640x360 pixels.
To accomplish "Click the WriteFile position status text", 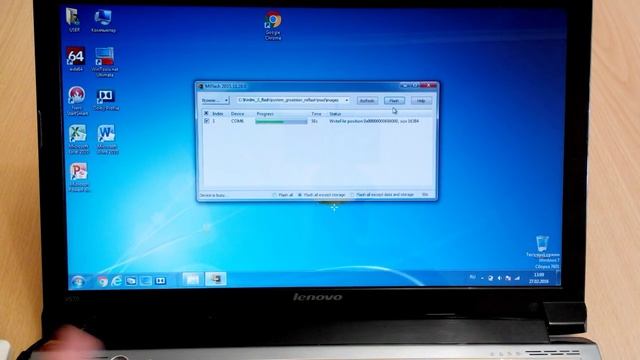I will (374, 121).
